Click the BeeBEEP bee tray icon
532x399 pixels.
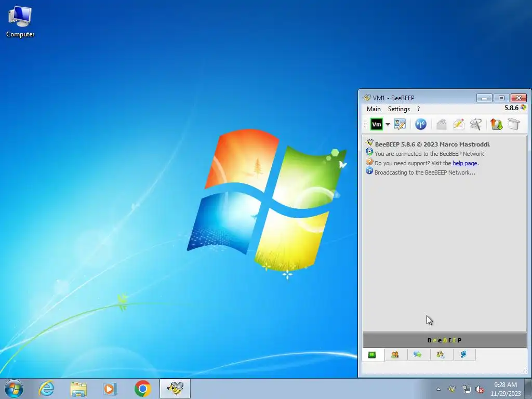click(451, 389)
